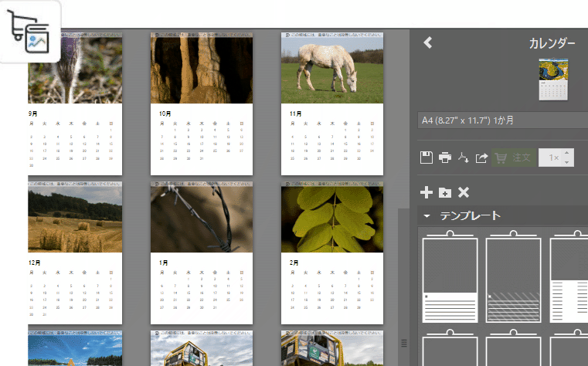This screenshot has width=588, height=366.
Task: Select the 1月 calendar page with barbed wire
Action: pyautogui.click(x=202, y=252)
